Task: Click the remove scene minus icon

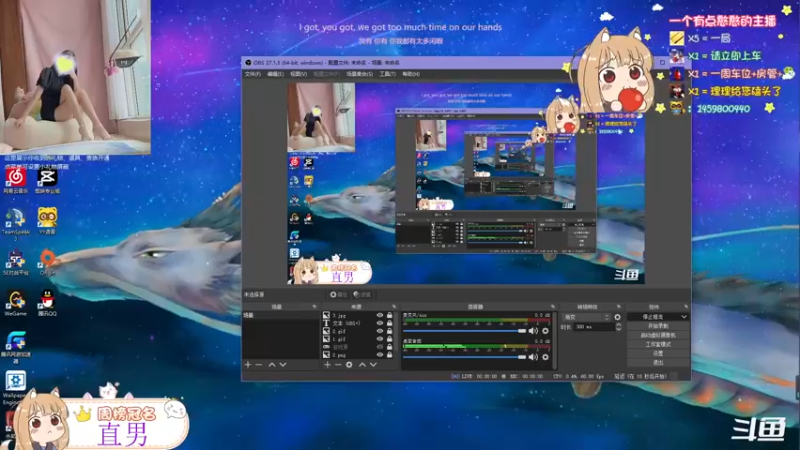Action: tap(259, 365)
